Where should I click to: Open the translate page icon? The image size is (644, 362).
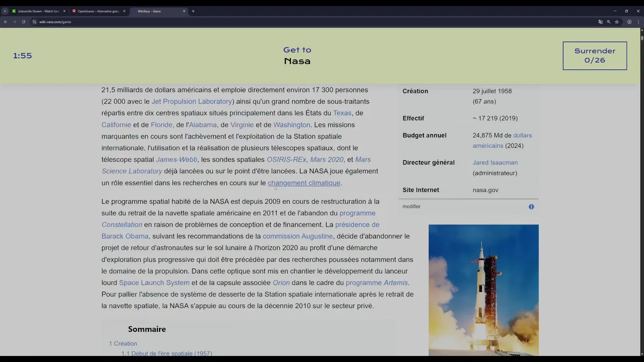coord(600,22)
